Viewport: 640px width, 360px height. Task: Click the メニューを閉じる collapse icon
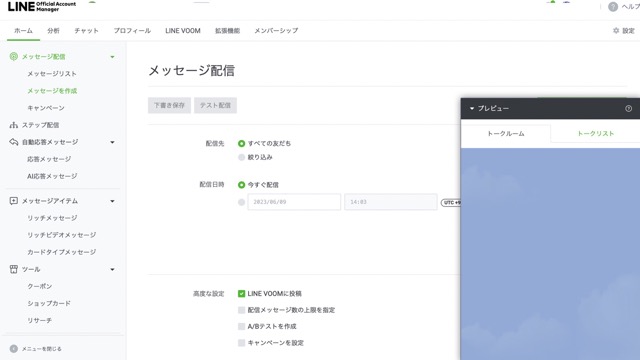[13, 349]
